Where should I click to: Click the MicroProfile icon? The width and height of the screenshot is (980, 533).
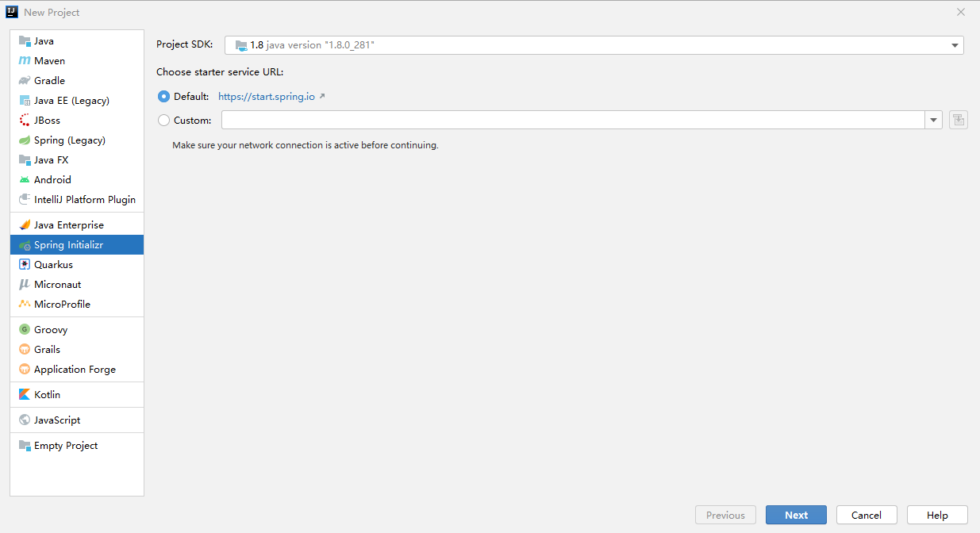pos(25,305)
